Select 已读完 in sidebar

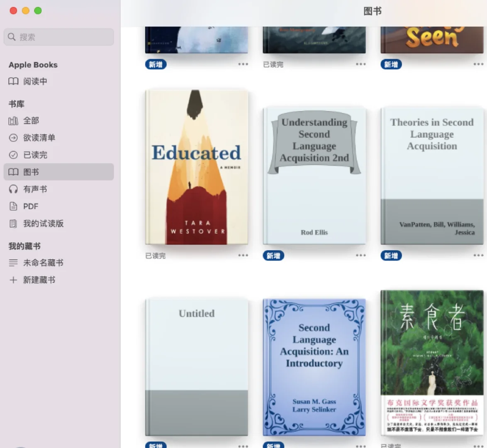[59, 155]
